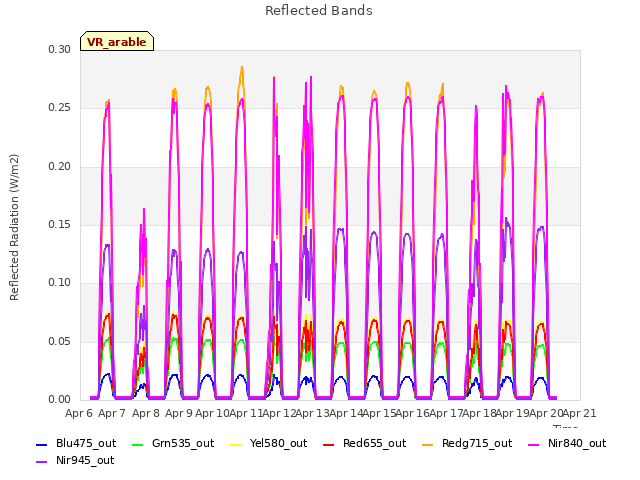Click the Redg715_out legend color marker
640x480 pixels.
pyautogui.click(x=427, y=444)
